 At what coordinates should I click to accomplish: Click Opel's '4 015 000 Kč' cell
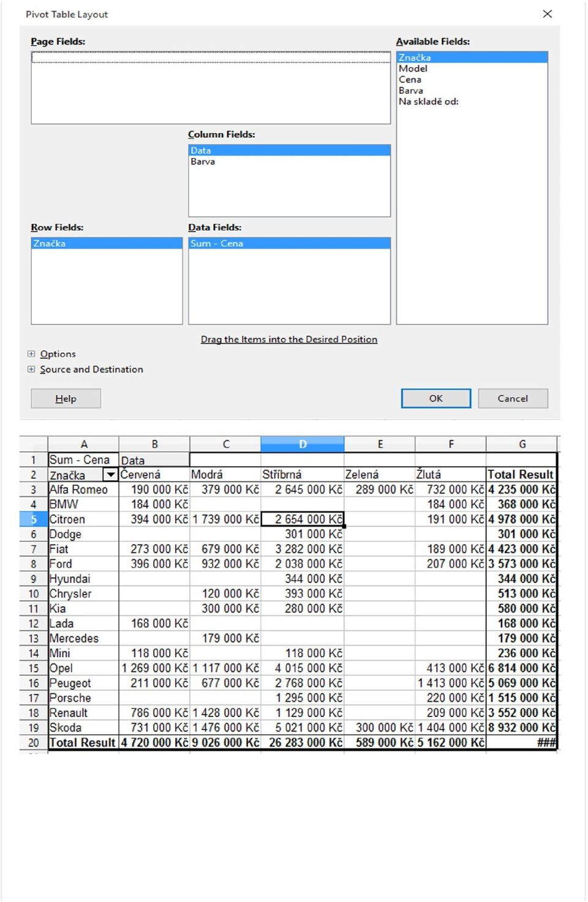tap(303, 668)
